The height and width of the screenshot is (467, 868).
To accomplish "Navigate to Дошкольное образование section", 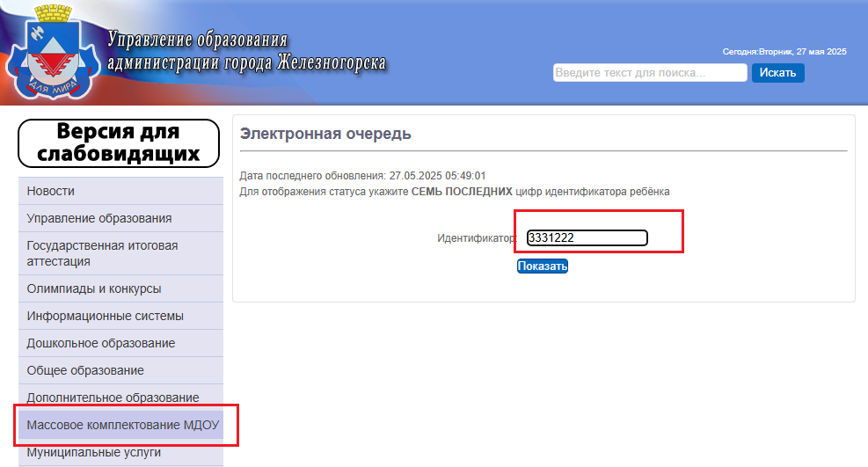I will (120, 343).
